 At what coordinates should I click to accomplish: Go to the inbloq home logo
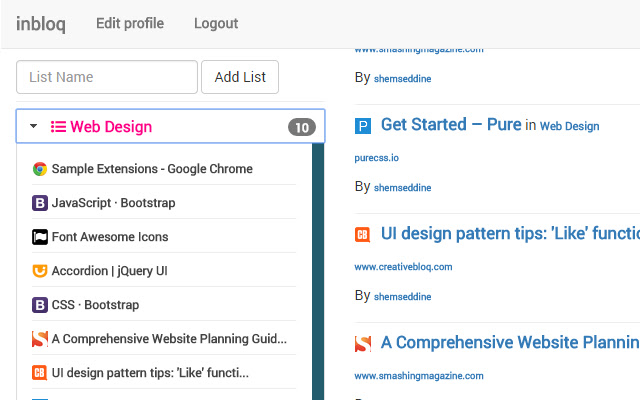(41, 24)
